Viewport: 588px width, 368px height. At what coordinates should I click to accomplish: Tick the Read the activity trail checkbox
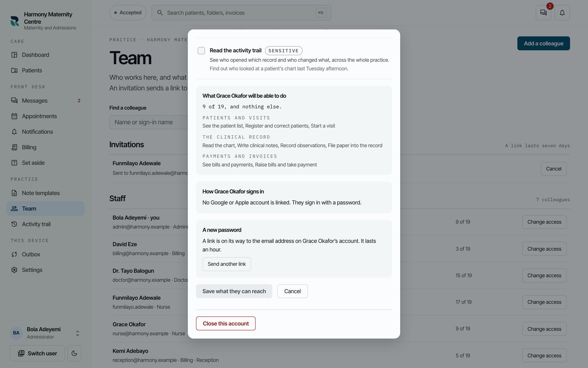coord(201,51)
